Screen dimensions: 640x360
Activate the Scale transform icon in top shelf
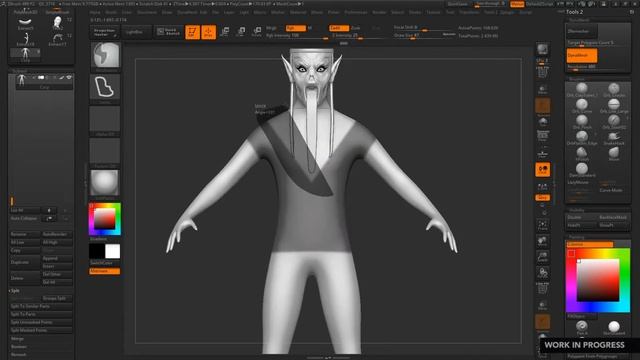click(241, 32)
